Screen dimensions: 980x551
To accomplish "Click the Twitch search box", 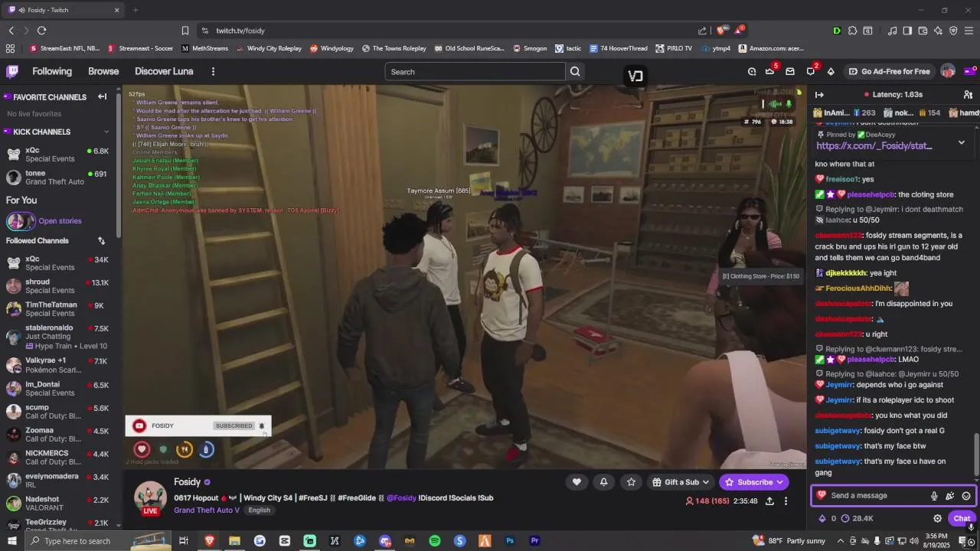I will (x=475, y=71).
